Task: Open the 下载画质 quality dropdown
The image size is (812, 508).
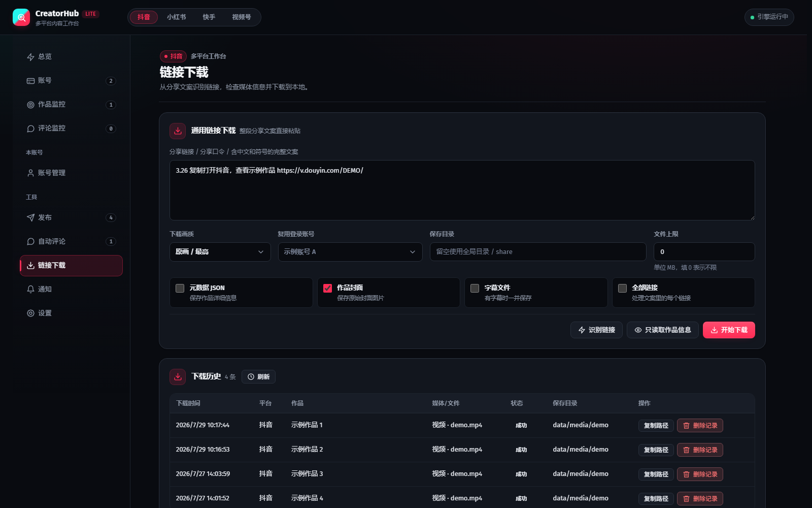Action: pyautogui.click(x=220, y=252)
